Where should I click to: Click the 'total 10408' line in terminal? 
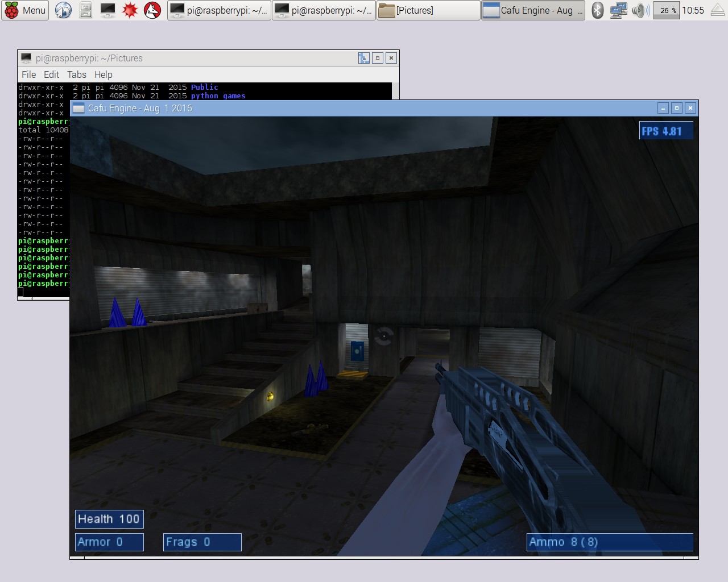click(43, 130)
